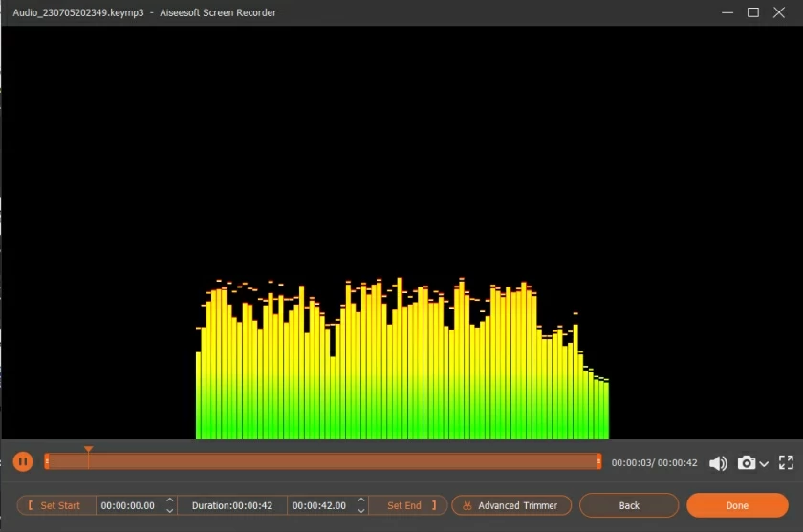Click the Set End button
This screenshot has height=532, width=803.
[x=409, y=505]
